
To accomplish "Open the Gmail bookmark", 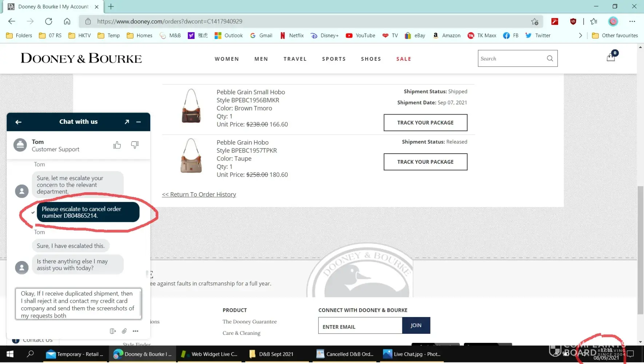I will click(x=261, y=35).
